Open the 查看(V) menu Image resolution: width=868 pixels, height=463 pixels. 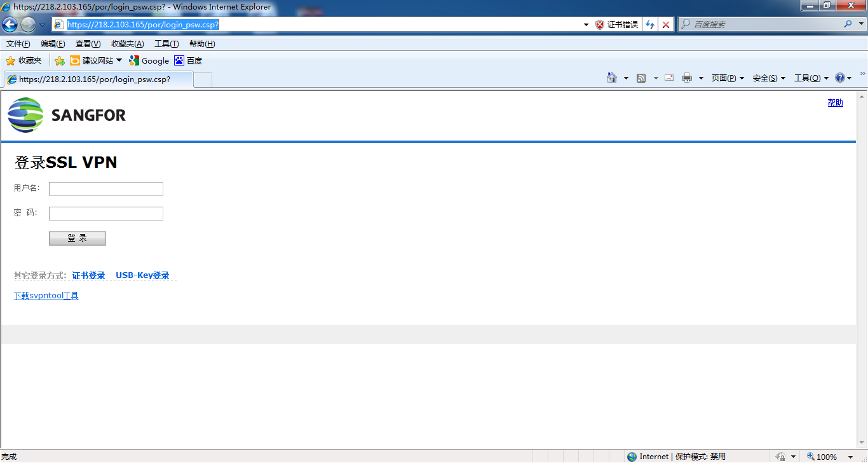pyautogui.click(x=88, y=44)
